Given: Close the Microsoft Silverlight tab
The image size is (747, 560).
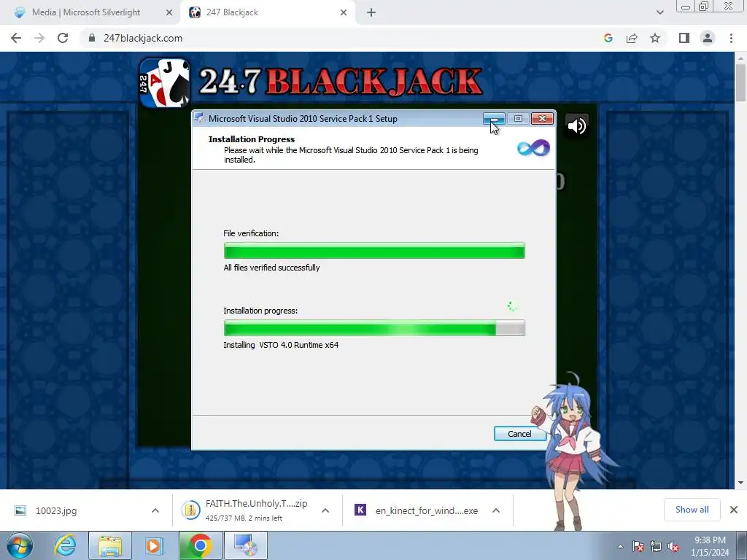Looking at the screenshot, I should (169, 12).
